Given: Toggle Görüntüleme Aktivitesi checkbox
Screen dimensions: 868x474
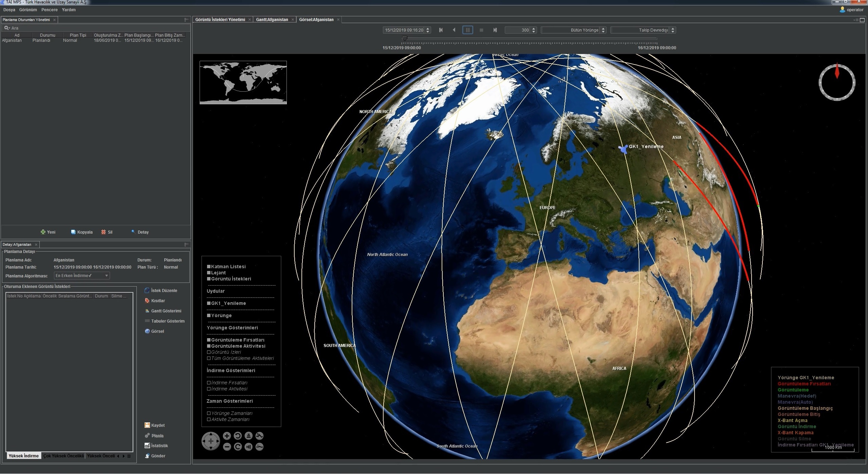Looking at the screenshot, I should [209, 346].
